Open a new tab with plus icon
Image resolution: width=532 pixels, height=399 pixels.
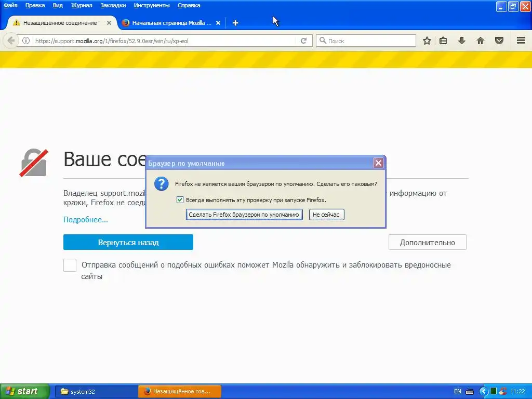coord(235,23)
